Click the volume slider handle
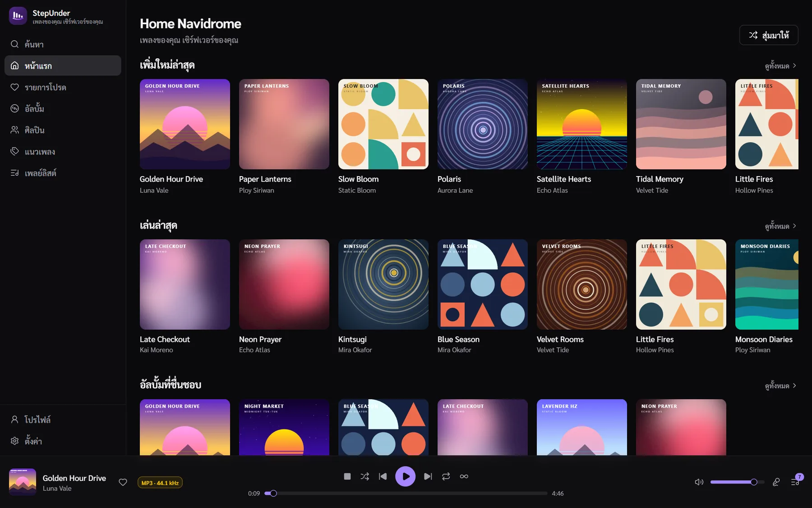This screenshot has height=508, width=812. (754, 482)
